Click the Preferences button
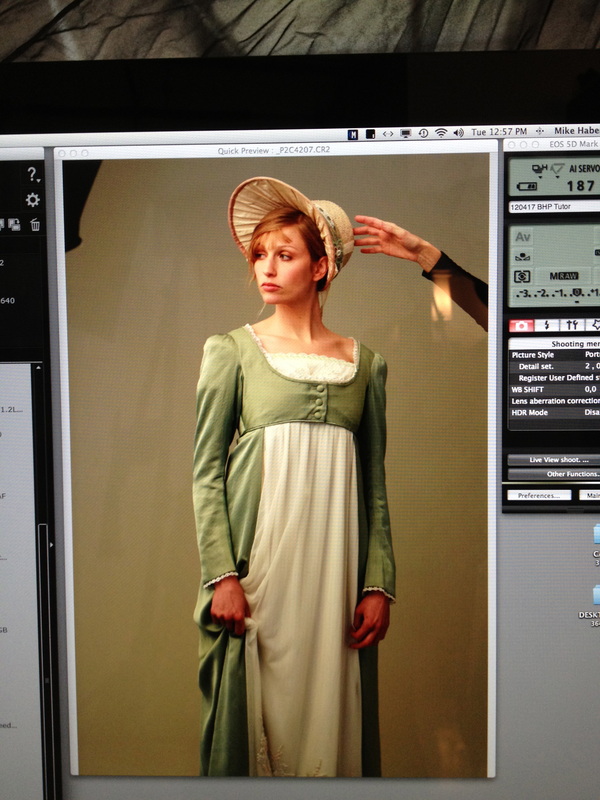This screenshot has height=800, width=600. [539, 495]
